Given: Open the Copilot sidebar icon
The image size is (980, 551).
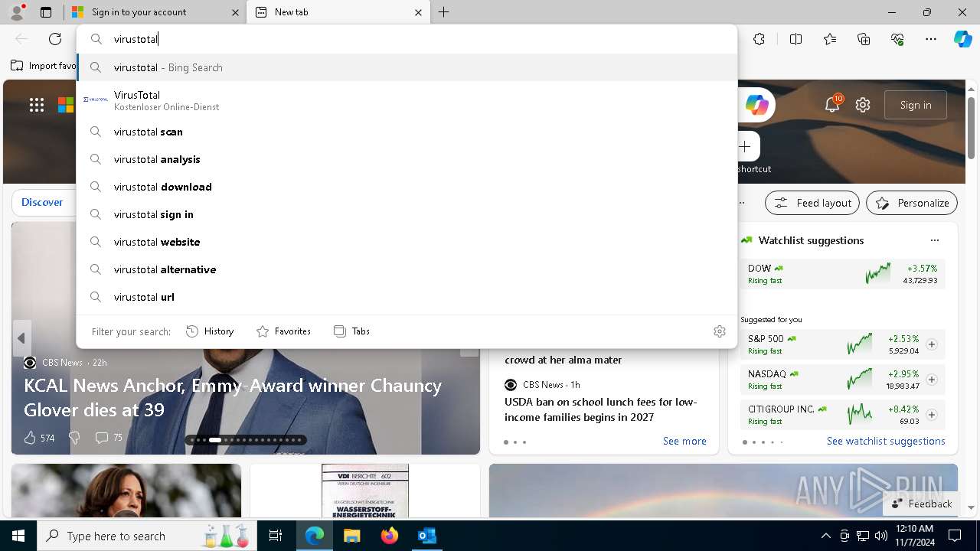Looking at the screenshot, I should pyautogui.click(x=963, y=39).
